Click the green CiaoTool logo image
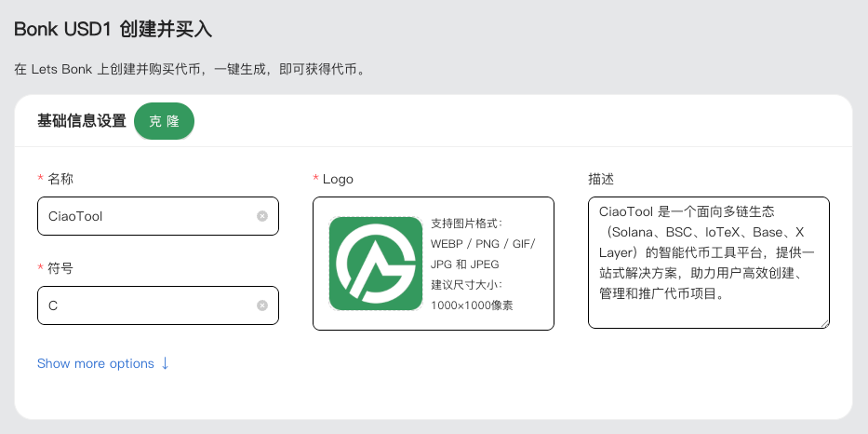The height and width of the screenshot is (434, 868). pyautogui.click(x=376, y=264)
